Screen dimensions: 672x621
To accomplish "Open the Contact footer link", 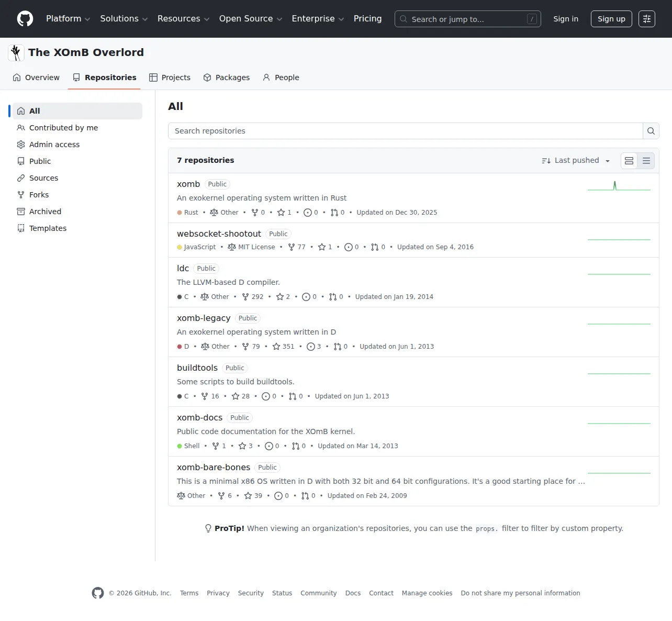I will pos(381,593).
